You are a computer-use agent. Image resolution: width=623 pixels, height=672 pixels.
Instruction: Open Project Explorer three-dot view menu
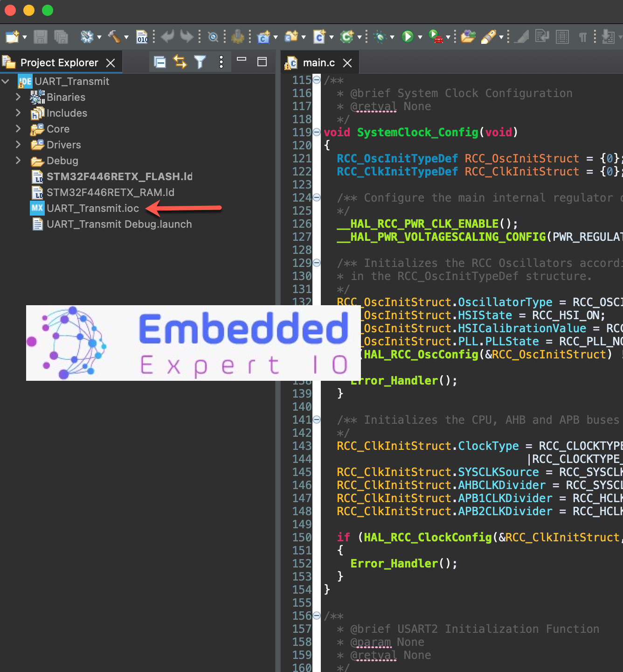point(221,62)
